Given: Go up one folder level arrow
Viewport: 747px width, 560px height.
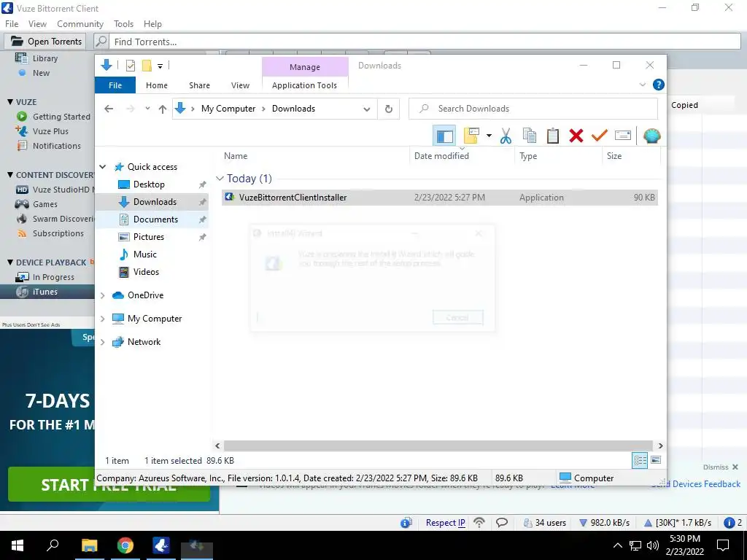Looking at the screenshot, I should tap(163, 109).
